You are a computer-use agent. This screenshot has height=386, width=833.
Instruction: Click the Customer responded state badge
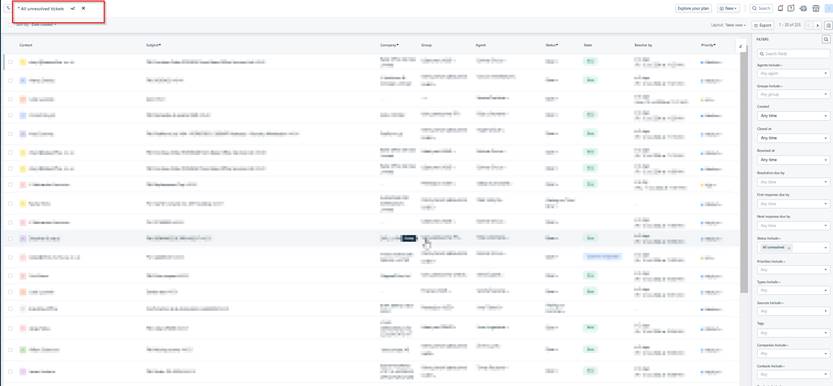point(602,256)
